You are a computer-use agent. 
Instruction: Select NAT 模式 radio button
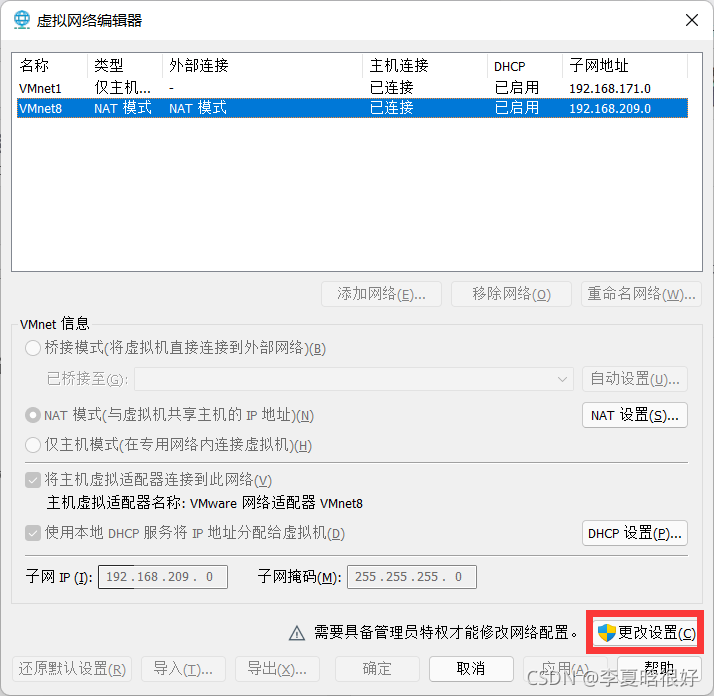coord(33,415)
